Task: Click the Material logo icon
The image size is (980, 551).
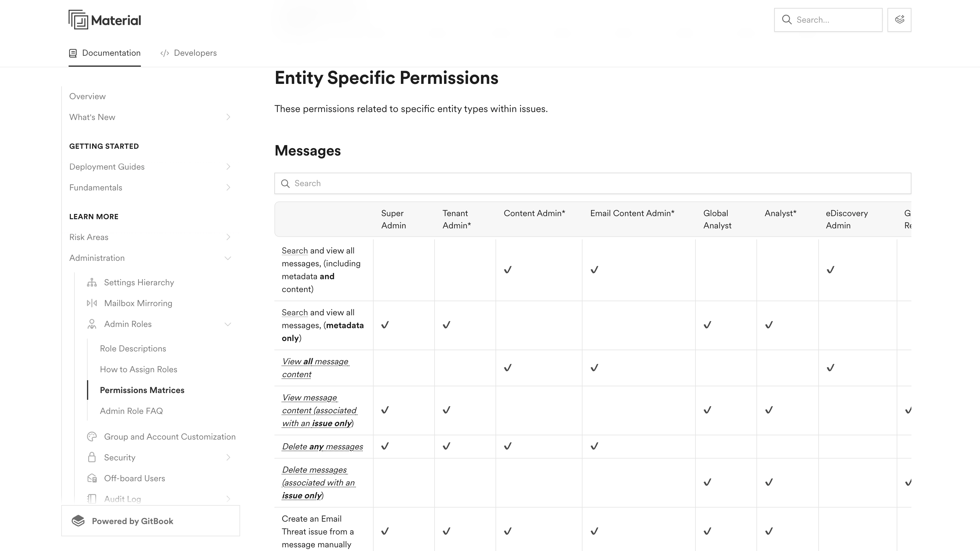Action: 78,20
